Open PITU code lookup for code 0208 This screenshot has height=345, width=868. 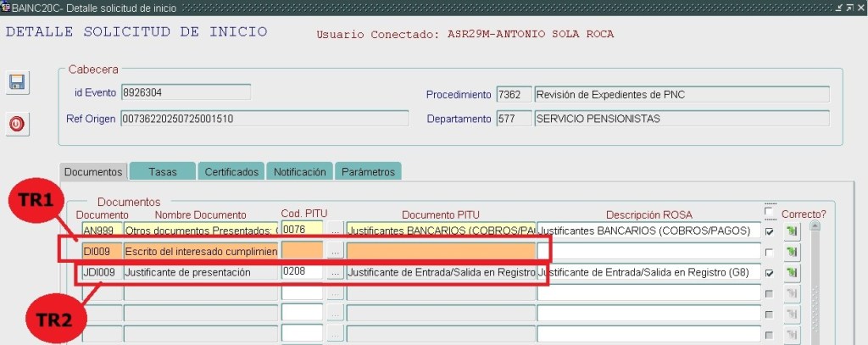pyautogui.click(x=336, y=272)
